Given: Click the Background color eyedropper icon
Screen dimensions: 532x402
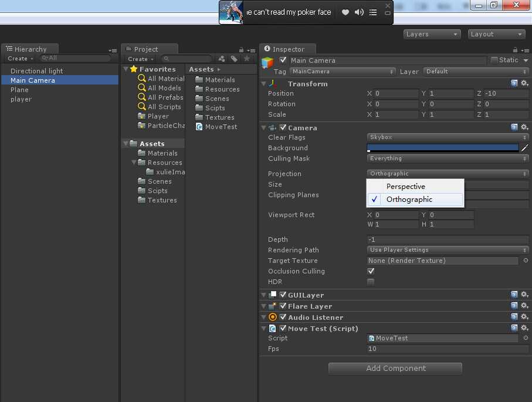Looking at the screenshot, I should coord(524,148).
